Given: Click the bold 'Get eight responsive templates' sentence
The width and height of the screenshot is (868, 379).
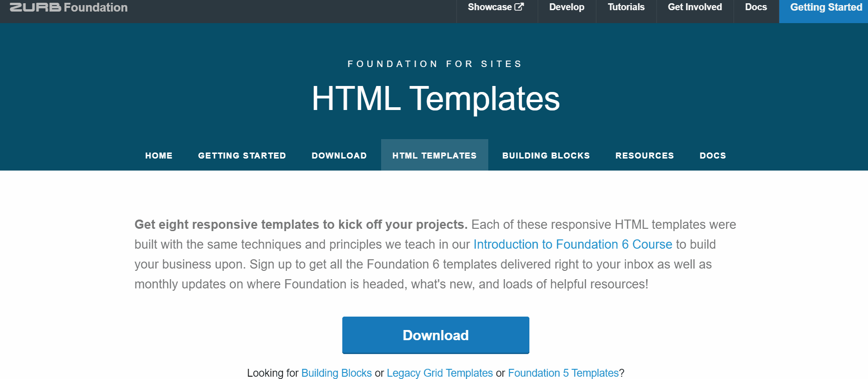Looking at the screenshot, I should (x=301, y=224).
